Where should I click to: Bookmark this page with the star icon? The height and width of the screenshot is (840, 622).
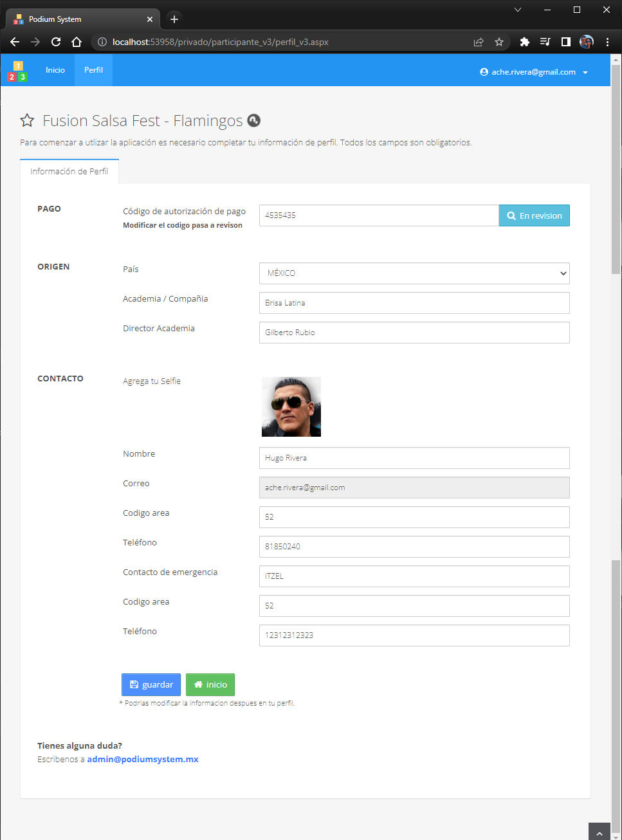coord(499,42)
